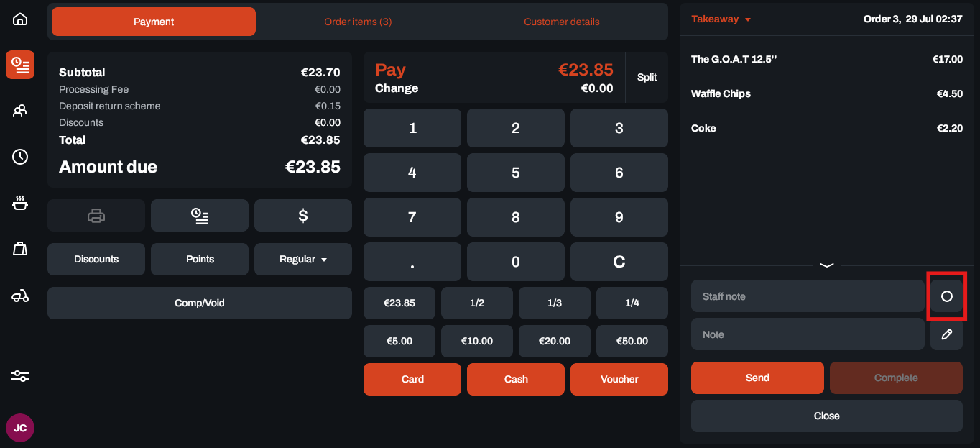Open the kitchen pot icon

pos(20,204)
